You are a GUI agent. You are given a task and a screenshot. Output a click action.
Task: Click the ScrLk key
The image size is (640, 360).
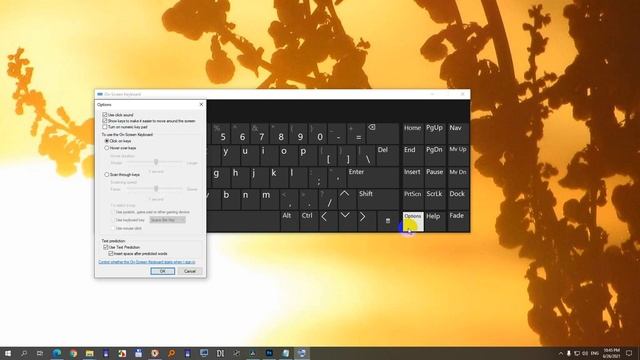(435, 199)
